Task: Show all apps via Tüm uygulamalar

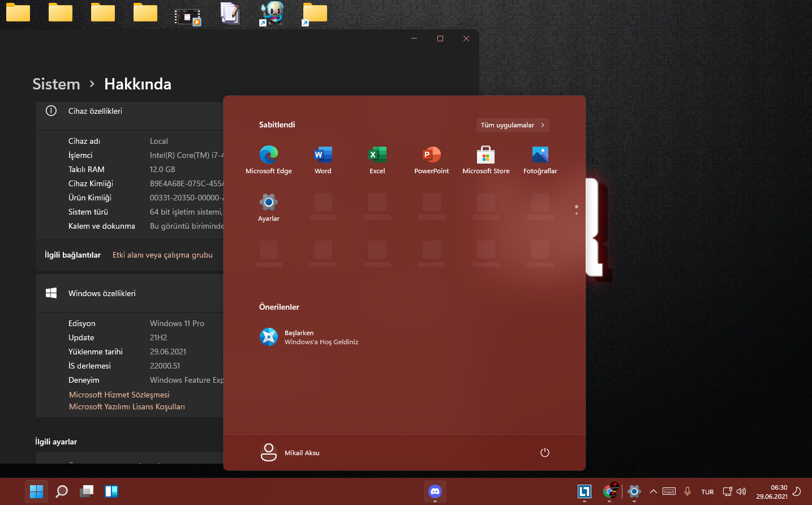Action: 513,125
